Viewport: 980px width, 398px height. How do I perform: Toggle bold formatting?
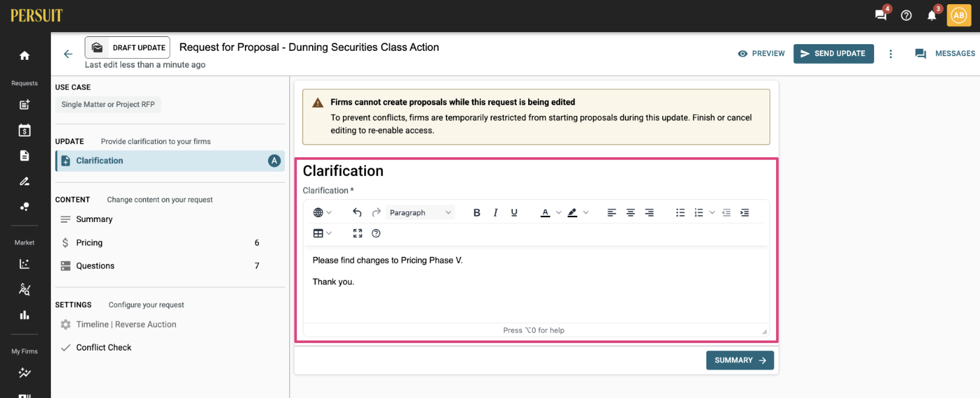click(x=477, y=212)
